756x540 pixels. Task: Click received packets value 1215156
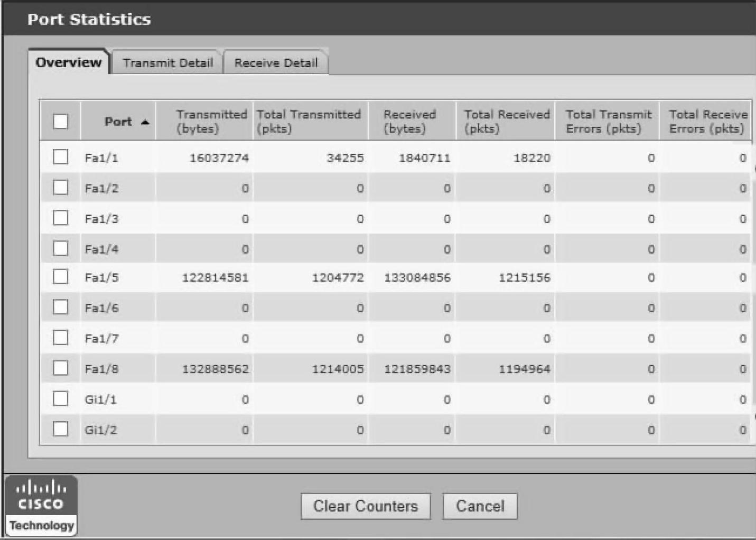click(524, 277)
